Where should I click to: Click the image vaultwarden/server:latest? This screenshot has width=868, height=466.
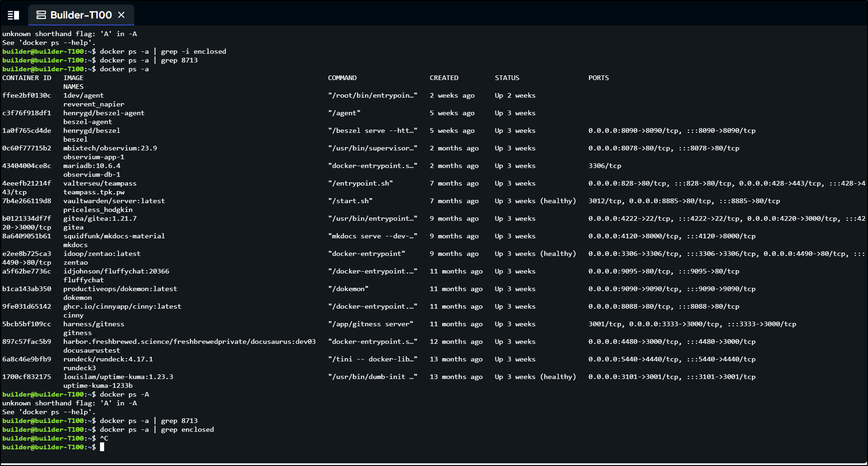[114, 201]
